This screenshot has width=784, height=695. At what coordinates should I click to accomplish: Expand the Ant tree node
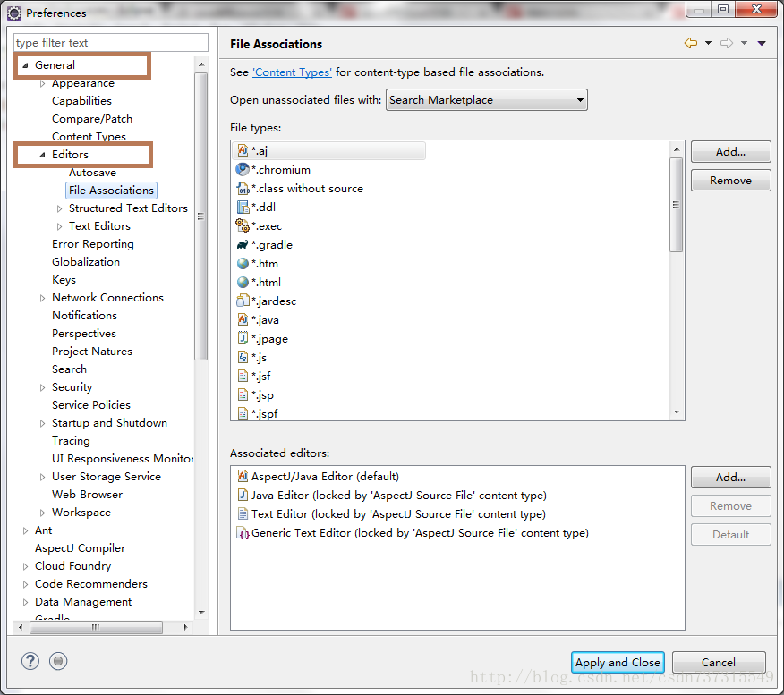(25, 530)
